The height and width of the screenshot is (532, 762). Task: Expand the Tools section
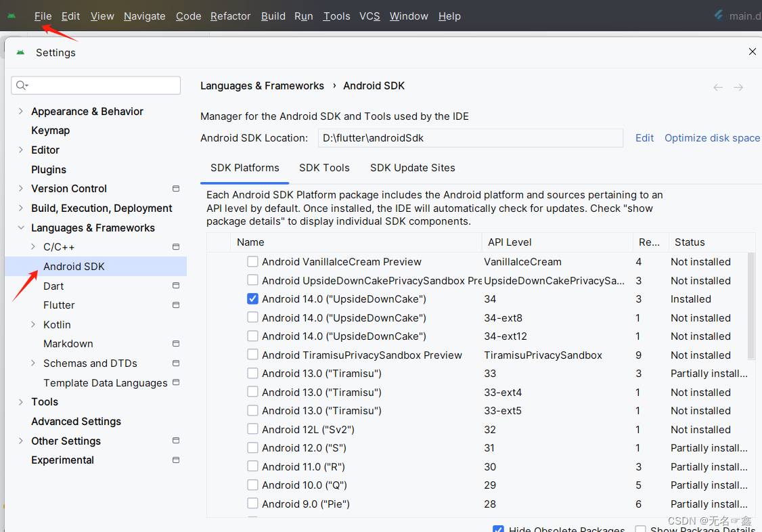(x=20, y=402)
